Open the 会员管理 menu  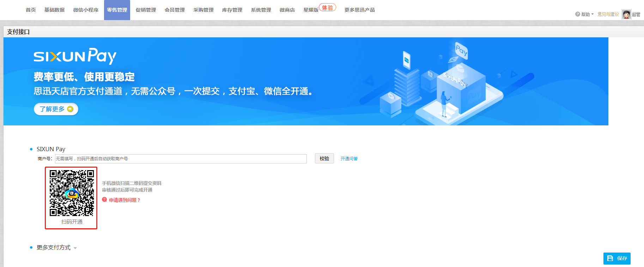click(x=175, y=10)
